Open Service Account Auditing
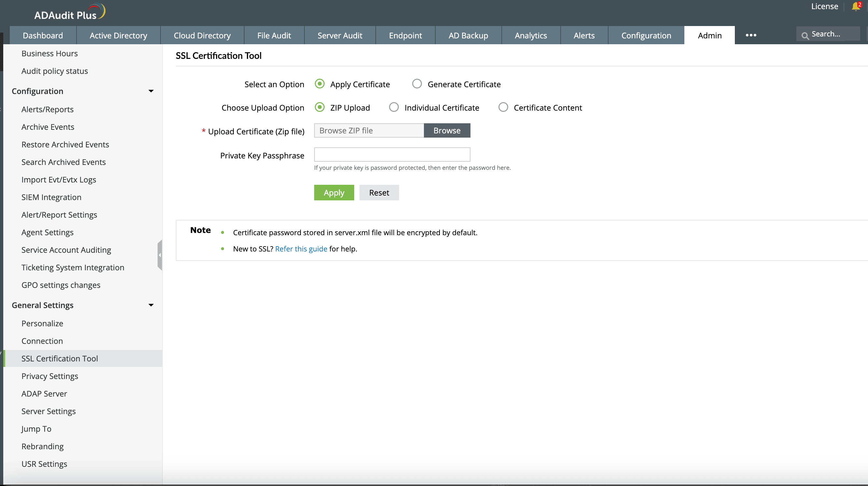Viewport: 868px width, 486px height. [66, 250]
